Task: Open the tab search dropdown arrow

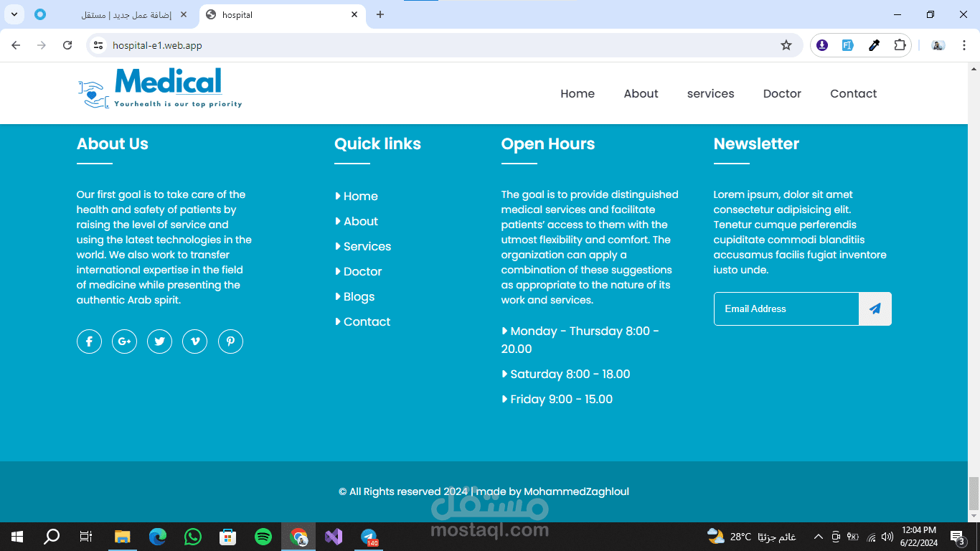Action: tap(14, 14)
